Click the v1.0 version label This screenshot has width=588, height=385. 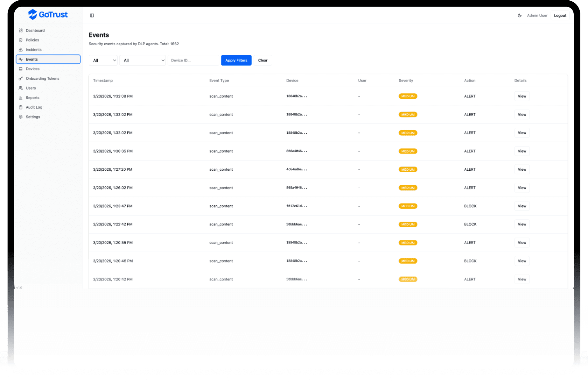(19, 288)
